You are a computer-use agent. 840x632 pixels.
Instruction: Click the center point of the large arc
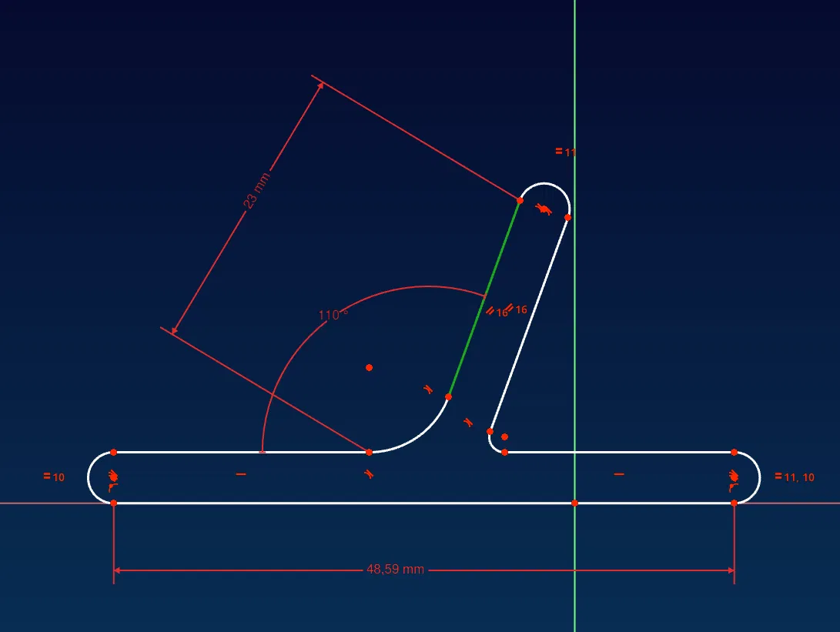(x=369, y=367)
